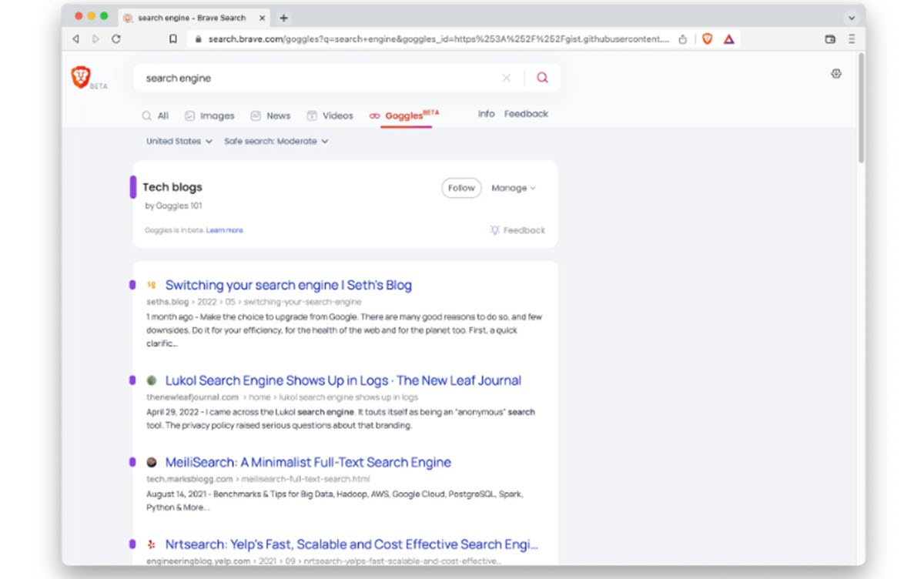Click the purple marker beside Lukol result
The image size is (924, 579).
coord(132,380)
